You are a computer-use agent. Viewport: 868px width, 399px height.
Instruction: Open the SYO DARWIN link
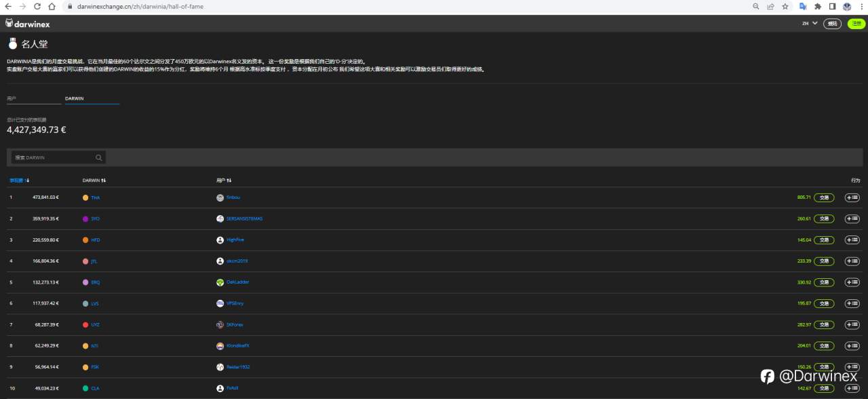point(95,218)
